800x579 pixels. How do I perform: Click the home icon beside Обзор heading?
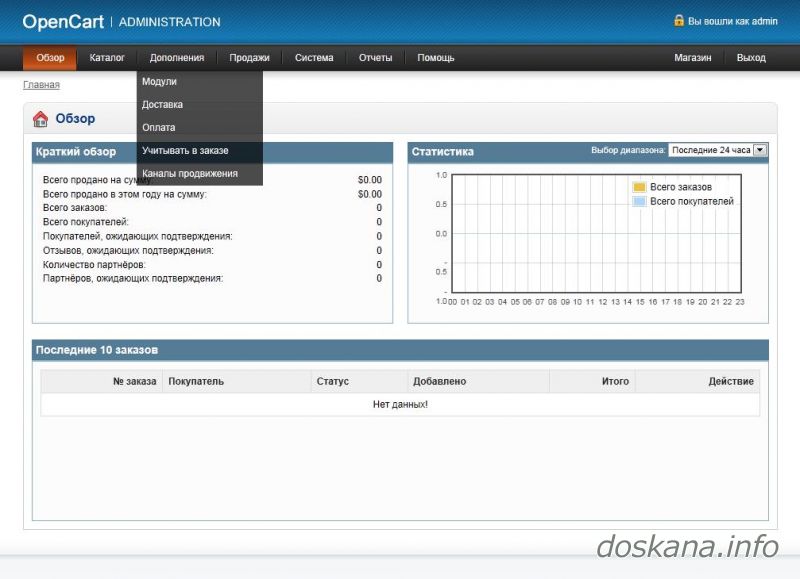[41, 119]
